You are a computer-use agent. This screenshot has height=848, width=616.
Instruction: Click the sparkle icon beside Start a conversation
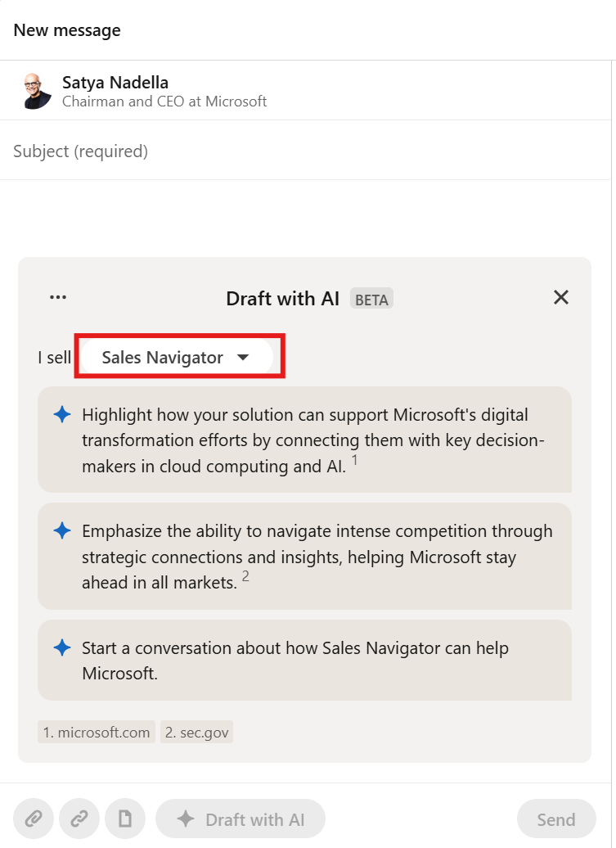pos(62,647)
